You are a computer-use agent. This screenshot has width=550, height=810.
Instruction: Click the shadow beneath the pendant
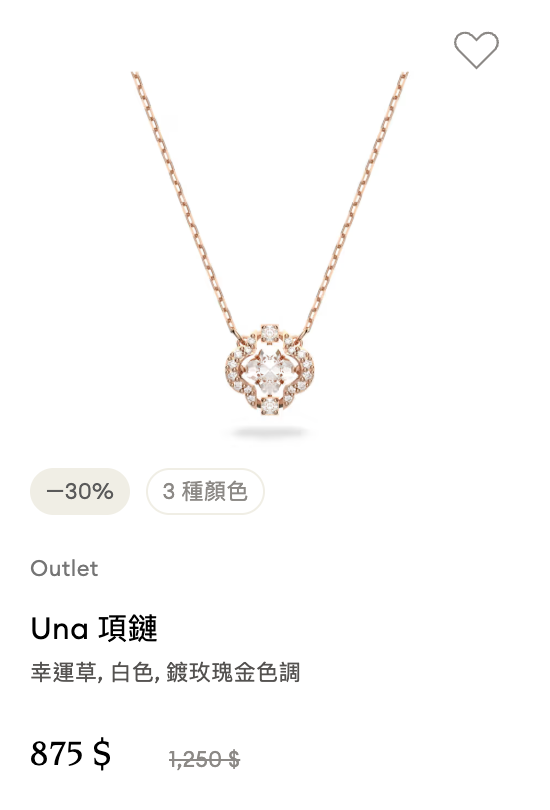click(270, 432)
